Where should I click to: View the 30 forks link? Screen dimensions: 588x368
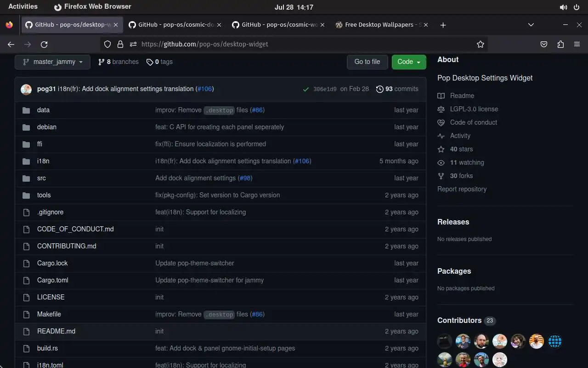coord(455,176)
